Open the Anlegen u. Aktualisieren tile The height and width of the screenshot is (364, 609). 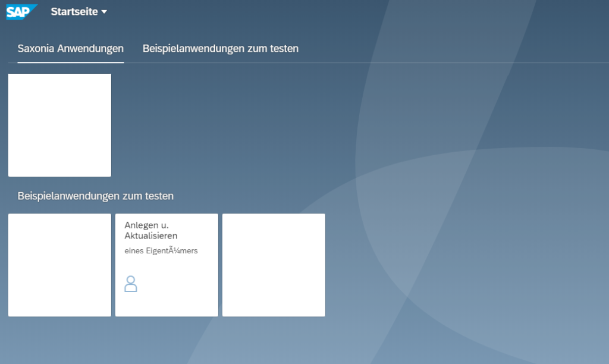point(167,265)
